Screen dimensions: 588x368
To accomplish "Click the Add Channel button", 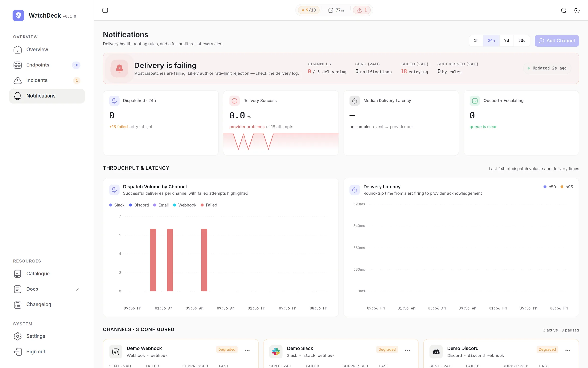I will (557, 41).
